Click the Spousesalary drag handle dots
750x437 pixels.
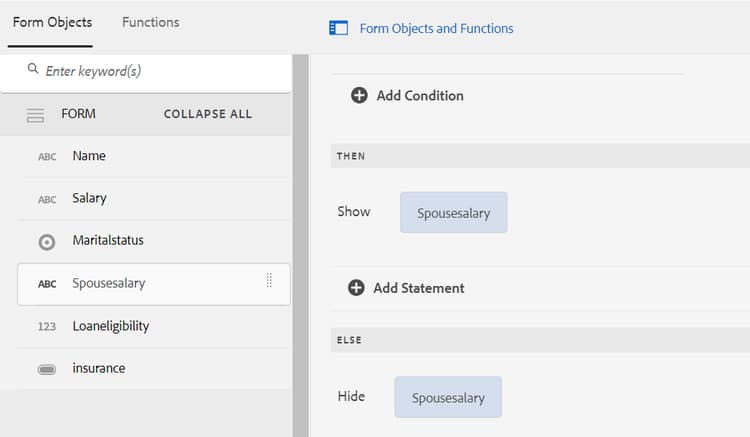point(269,281)
